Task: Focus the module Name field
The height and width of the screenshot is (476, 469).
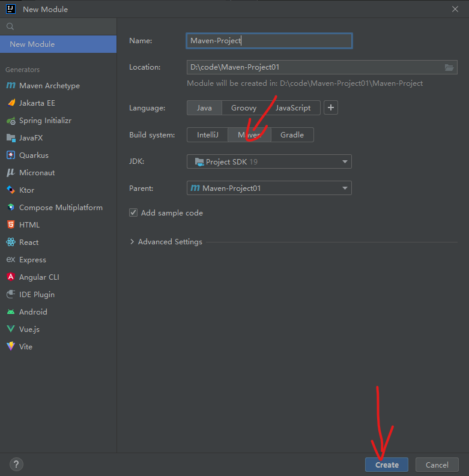Action: [269, 41]
